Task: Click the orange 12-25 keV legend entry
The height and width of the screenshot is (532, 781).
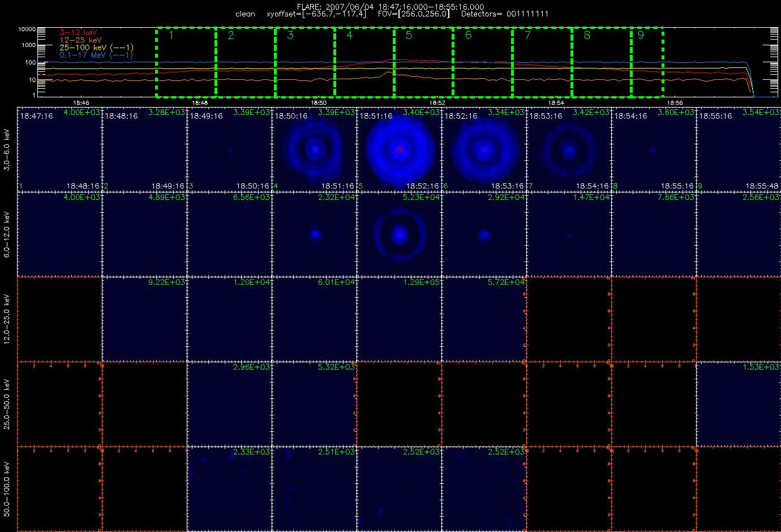Action: pos(80,40)
